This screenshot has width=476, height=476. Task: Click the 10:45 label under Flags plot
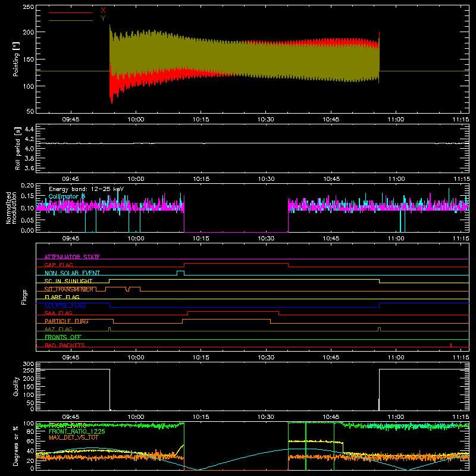[x=331, y=358]
